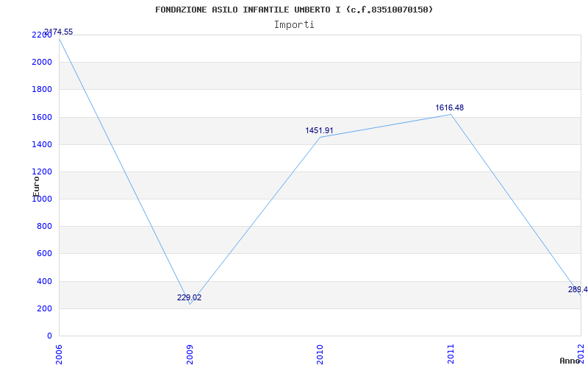Select the 2174.55 data label
588x368 pixels.
click(x=59, y=32)
